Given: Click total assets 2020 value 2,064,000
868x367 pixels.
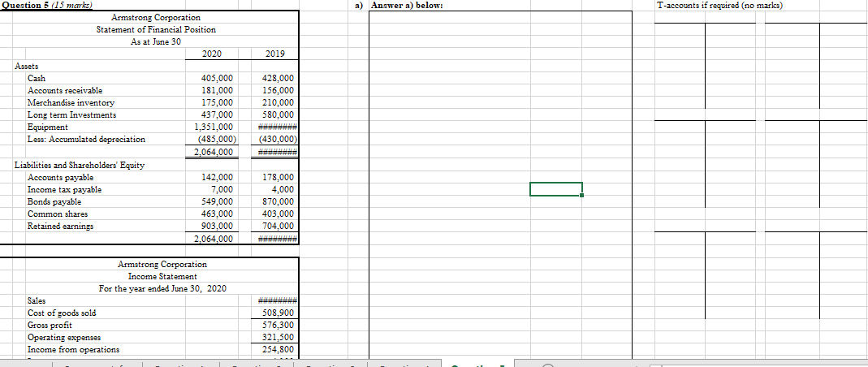Looking at the screenshot, I should coord(214,152).
